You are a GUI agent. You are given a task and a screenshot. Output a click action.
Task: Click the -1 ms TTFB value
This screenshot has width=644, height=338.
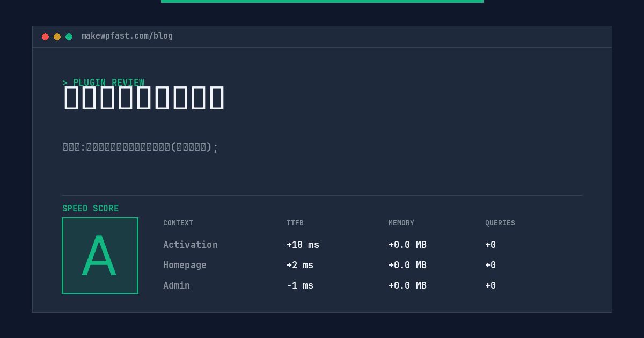pyautogui.click(x=300, y=285)
